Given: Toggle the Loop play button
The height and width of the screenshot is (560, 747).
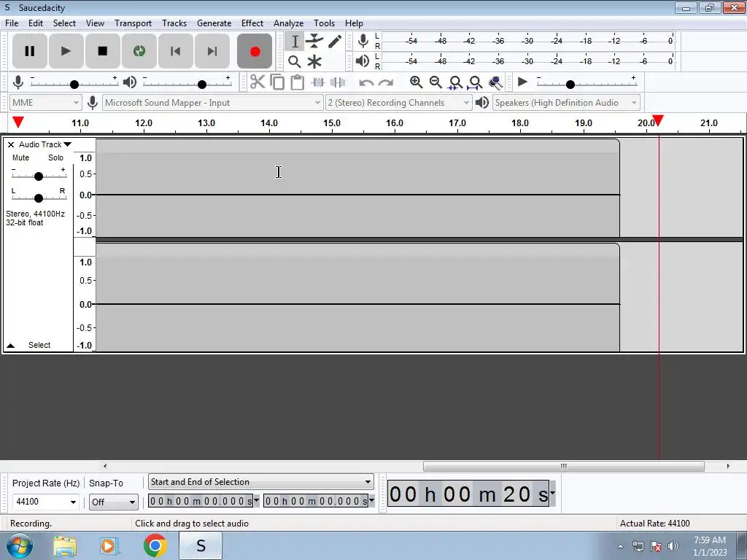Looking at the screenshot, I should tap(139, 51).
